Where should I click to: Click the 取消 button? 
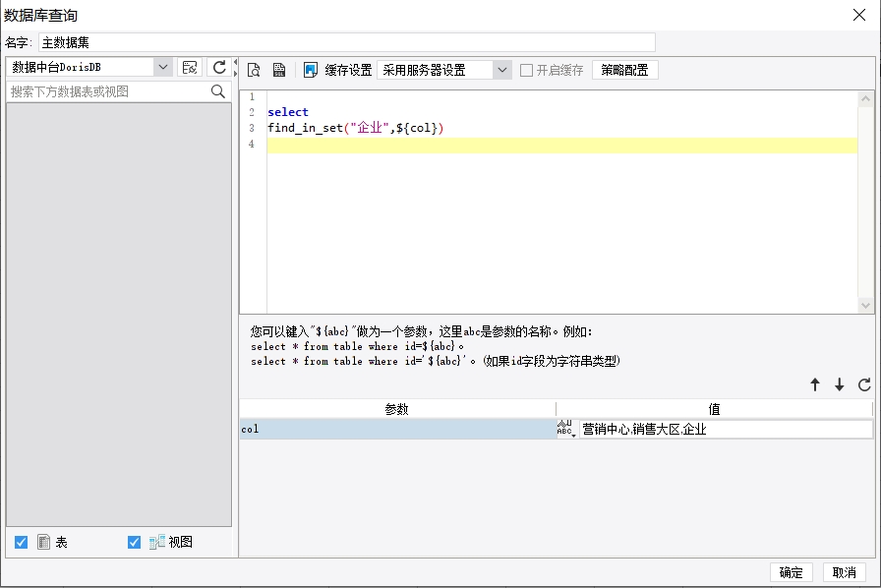(844, 572)
